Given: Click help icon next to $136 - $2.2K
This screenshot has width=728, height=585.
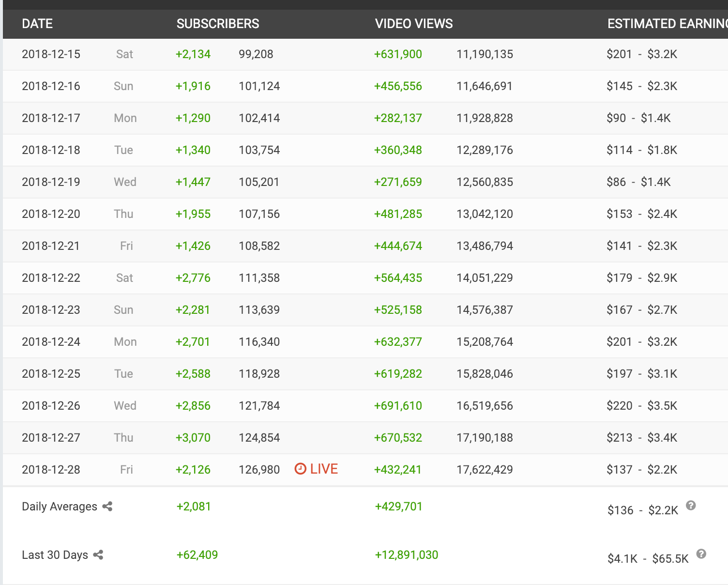Looking at the screenshot, I should [691, 506].
